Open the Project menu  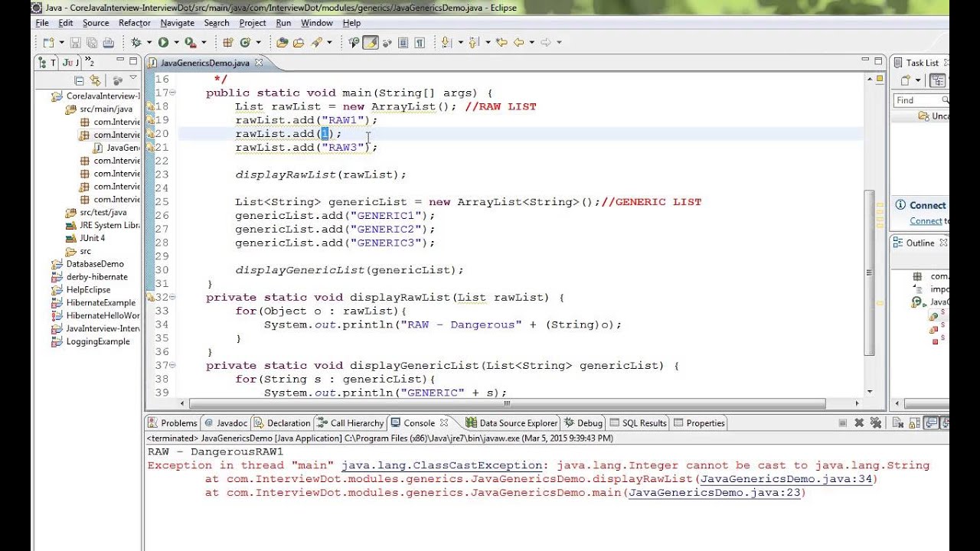pyautogui.click(x=253, y=23)
